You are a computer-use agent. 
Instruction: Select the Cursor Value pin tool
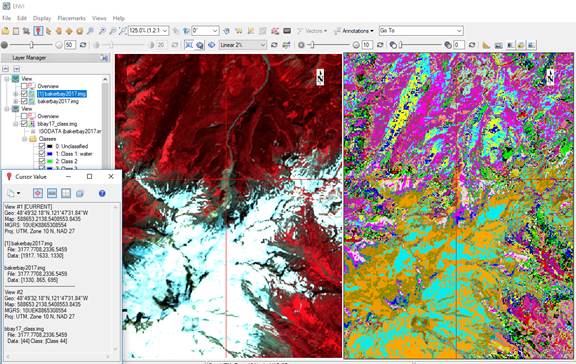pos(38,31)
